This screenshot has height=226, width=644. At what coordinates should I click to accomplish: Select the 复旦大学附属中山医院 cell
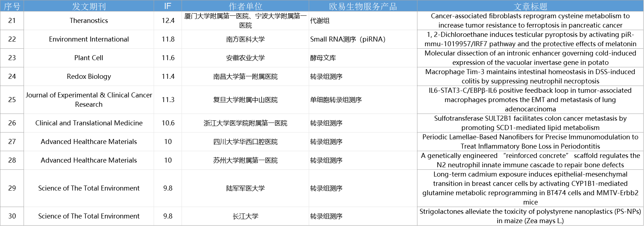pyautogui.click(x=245, y=100)
